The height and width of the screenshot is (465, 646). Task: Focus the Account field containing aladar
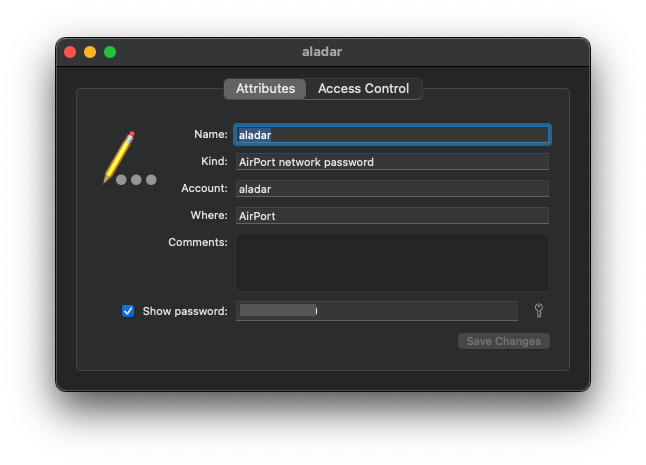[391, 189]
